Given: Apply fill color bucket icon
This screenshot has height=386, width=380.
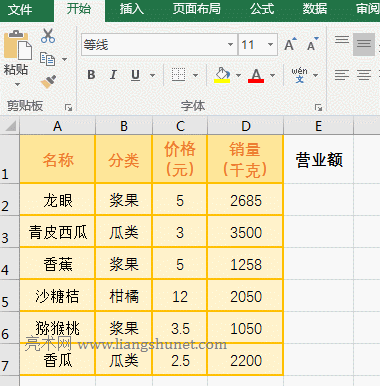Looking at the screenshot, I should pos(222,75).
